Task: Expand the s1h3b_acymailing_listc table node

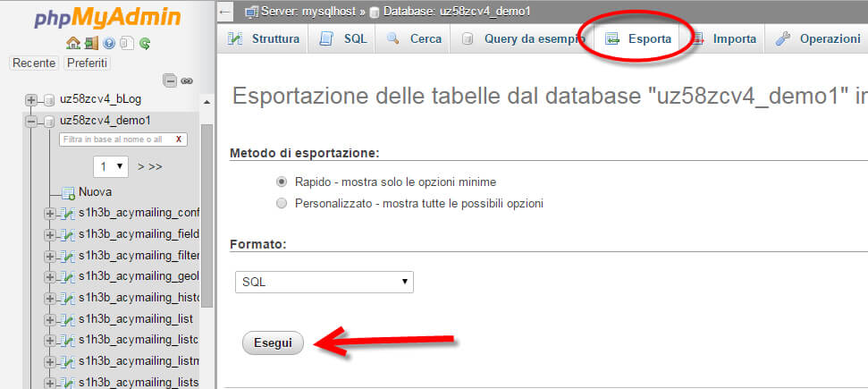Action: (x=49, y=341)
